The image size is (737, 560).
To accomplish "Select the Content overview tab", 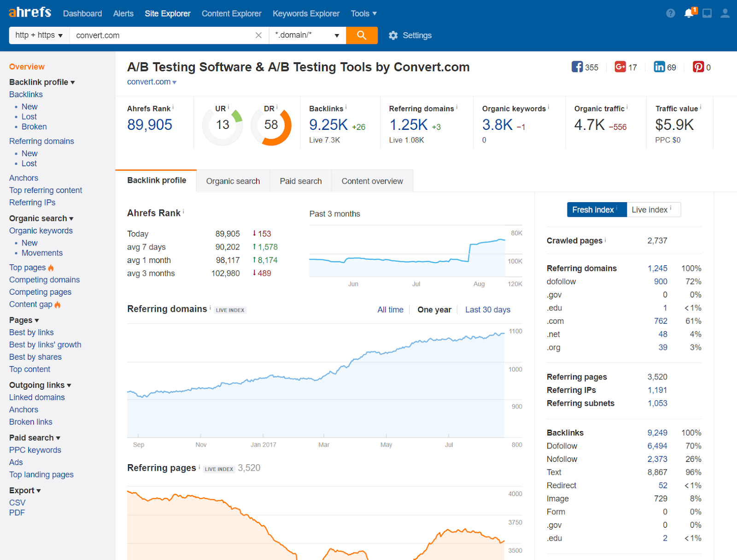I will point(372,181).
